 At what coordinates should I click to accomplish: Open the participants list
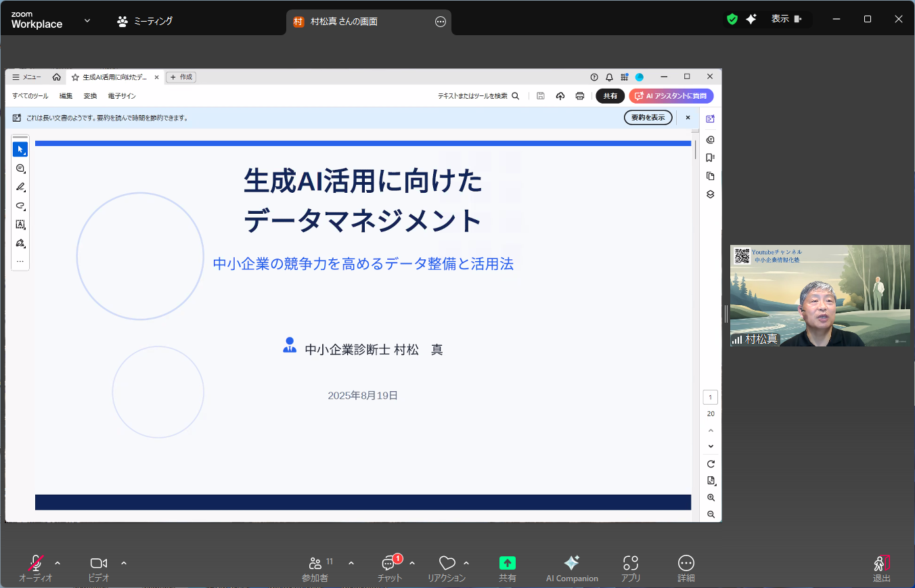tap(315, 564)
